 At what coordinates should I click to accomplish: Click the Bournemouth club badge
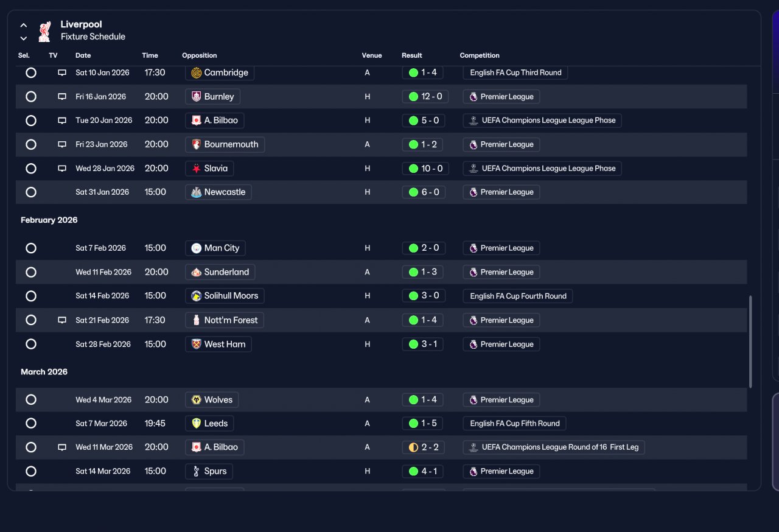pyautogui.click(x=196, y=145)
